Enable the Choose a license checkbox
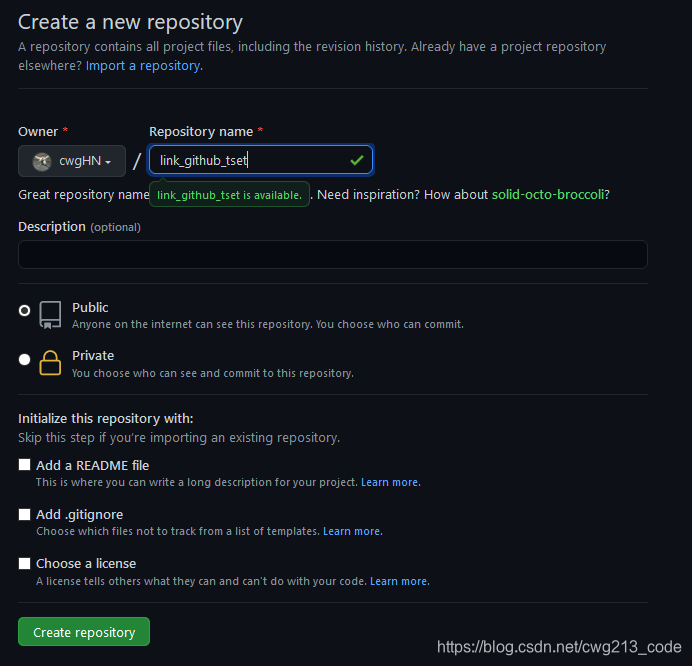This screenshot has width=692, height=666. (x=25, y=563)
